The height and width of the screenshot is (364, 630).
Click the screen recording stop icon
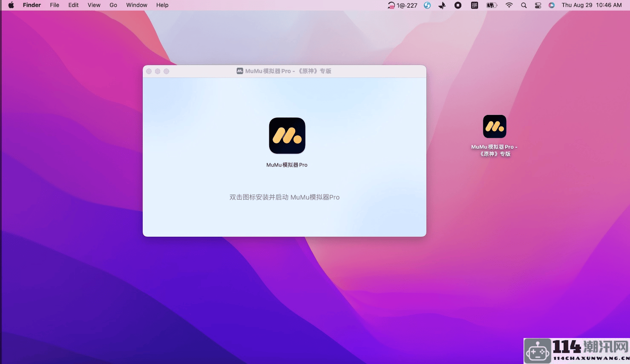pos(458,5)
